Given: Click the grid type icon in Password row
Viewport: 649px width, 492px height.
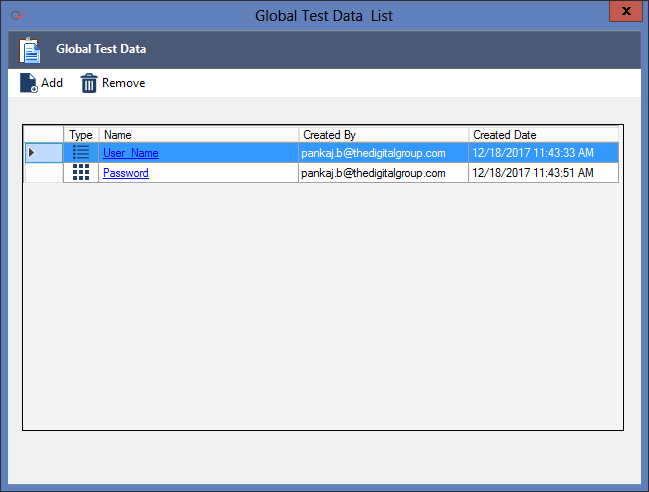Looking at the screenshot, I should point(81,172).
